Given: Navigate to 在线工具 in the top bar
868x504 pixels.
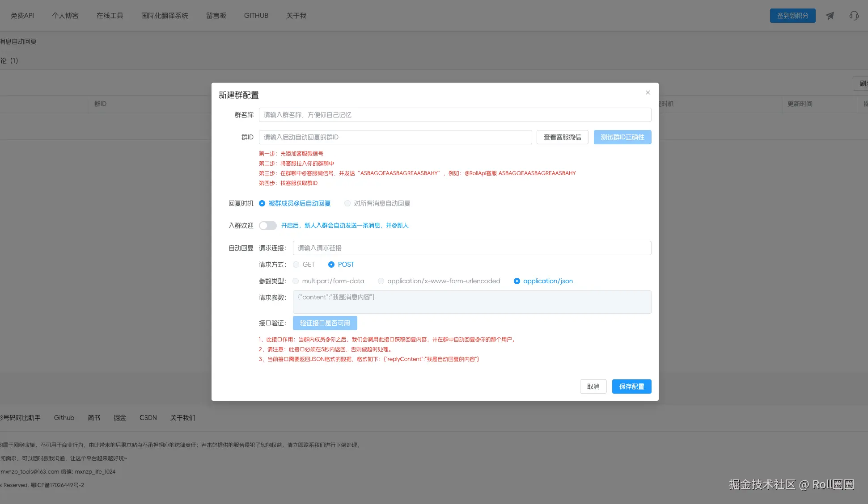Looking at the screenshot, I should (110, 15).
